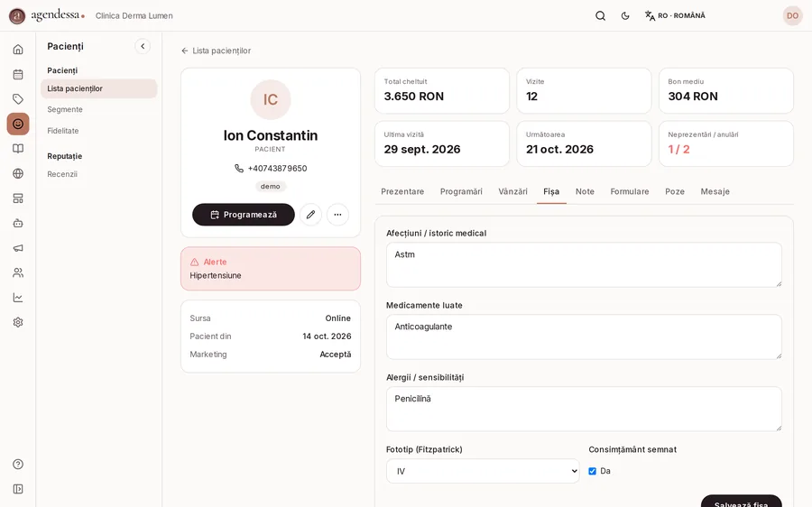Open the three-dots more actions button
This screenshot has width=812, height=507.
click(337, 215)
